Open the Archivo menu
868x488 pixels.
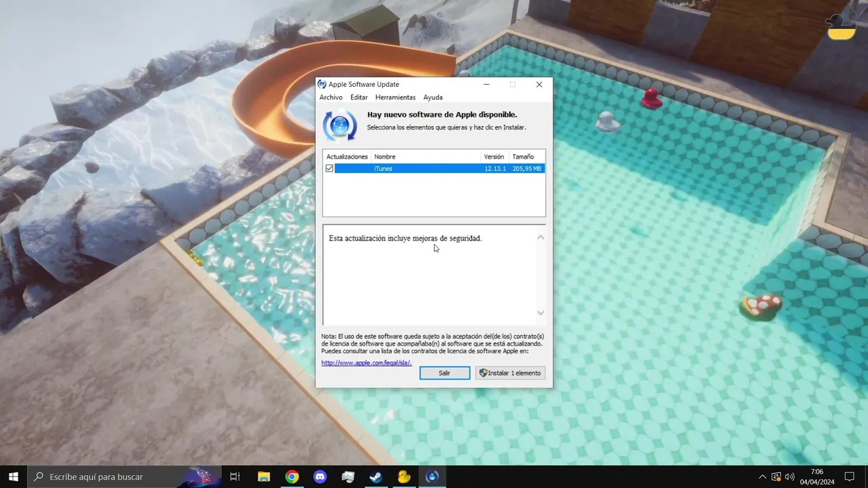(331, 98)
